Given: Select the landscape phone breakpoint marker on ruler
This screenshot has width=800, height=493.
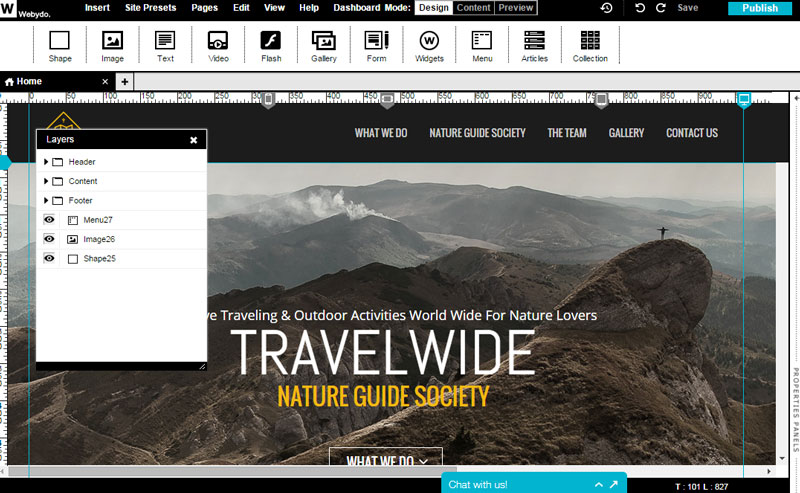Looking at the screenshot, I should click(387, 100).
